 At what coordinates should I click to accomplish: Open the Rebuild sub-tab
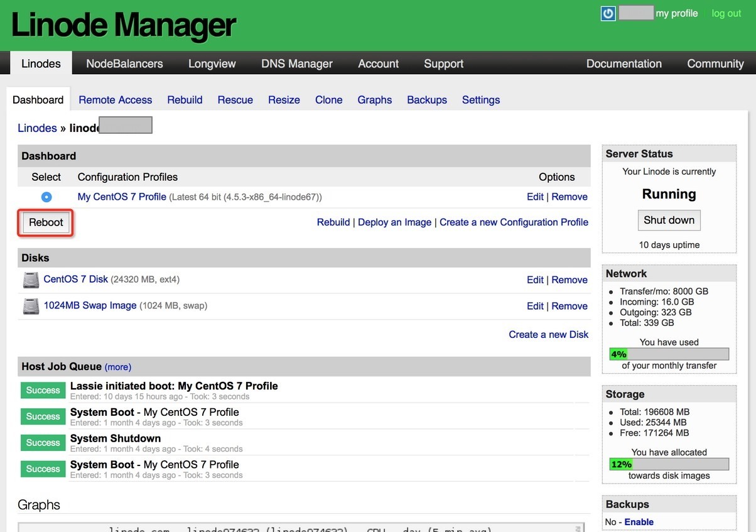coord(185,100)
